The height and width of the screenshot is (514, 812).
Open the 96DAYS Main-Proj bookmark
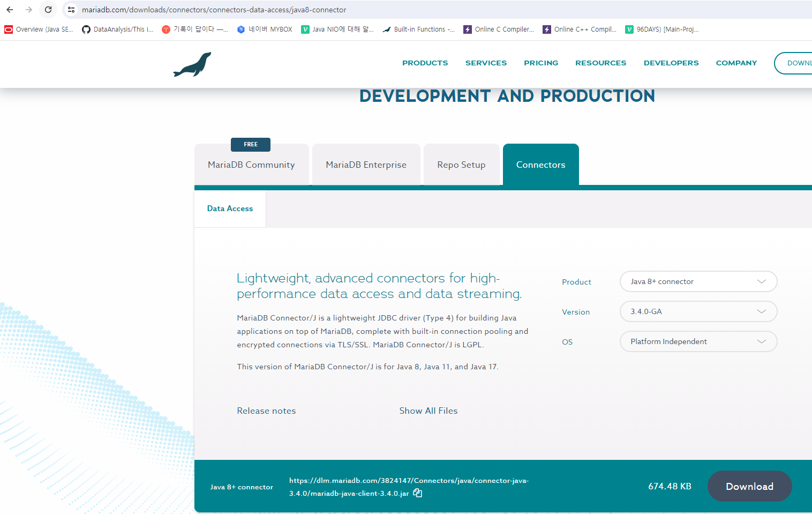[662, 29]
